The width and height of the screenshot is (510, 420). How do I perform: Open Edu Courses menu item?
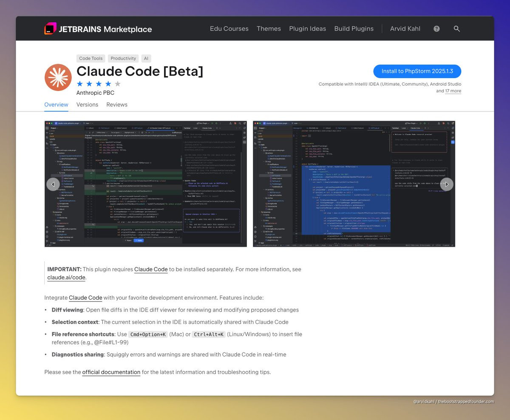coord(229,29)
